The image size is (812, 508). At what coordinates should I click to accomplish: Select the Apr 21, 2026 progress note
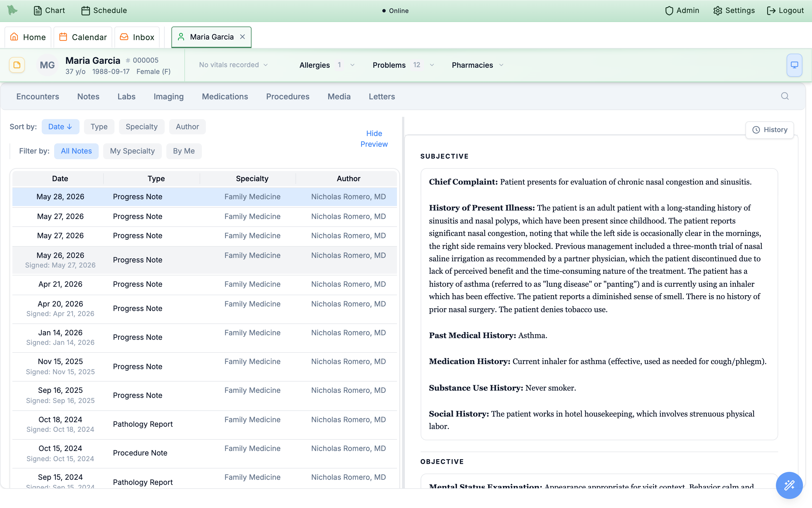click(x=205, y=284)
